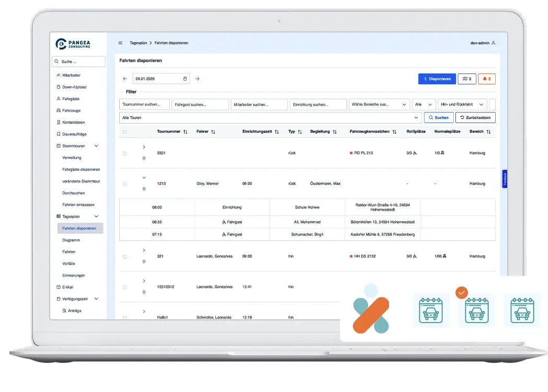Open Diagramm in the sidebar
The width and height of the screenshot is (548, 392).
(x=71, y=240)
